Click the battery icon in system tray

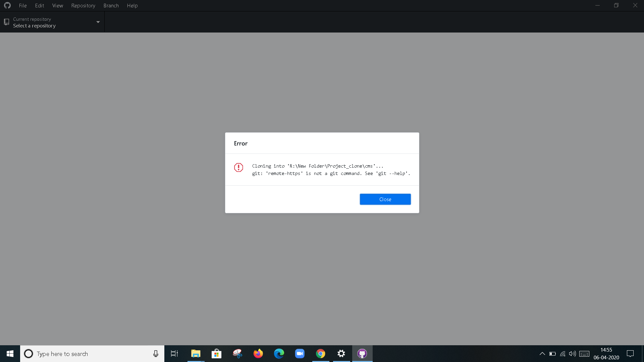pos(552,354)
